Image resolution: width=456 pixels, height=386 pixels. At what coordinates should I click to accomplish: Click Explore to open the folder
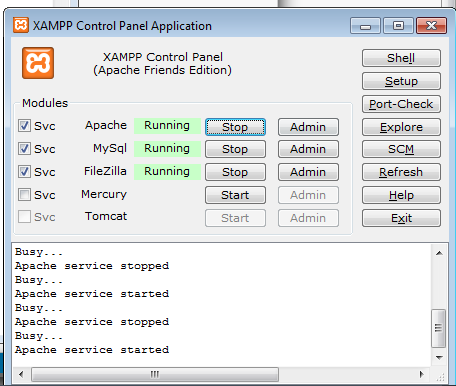click(401, 127)
